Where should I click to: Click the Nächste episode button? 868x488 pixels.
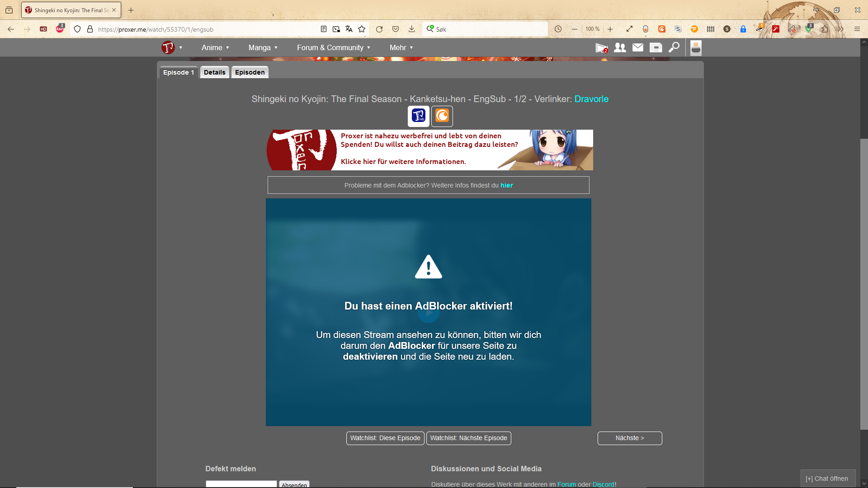click(x=629, y=438)
